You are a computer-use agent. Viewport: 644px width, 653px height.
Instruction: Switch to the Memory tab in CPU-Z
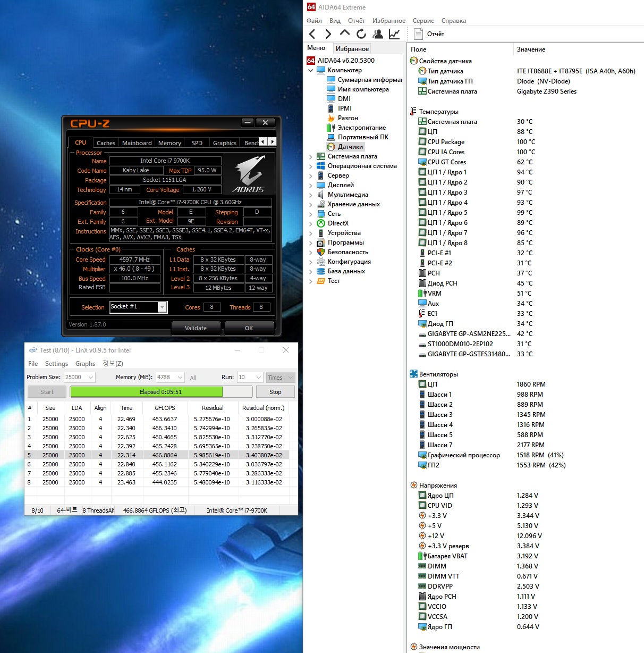[170, 143]
